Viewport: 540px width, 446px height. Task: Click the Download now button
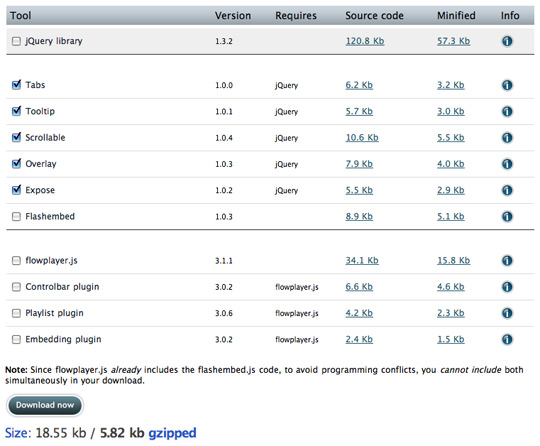[45, 405]
